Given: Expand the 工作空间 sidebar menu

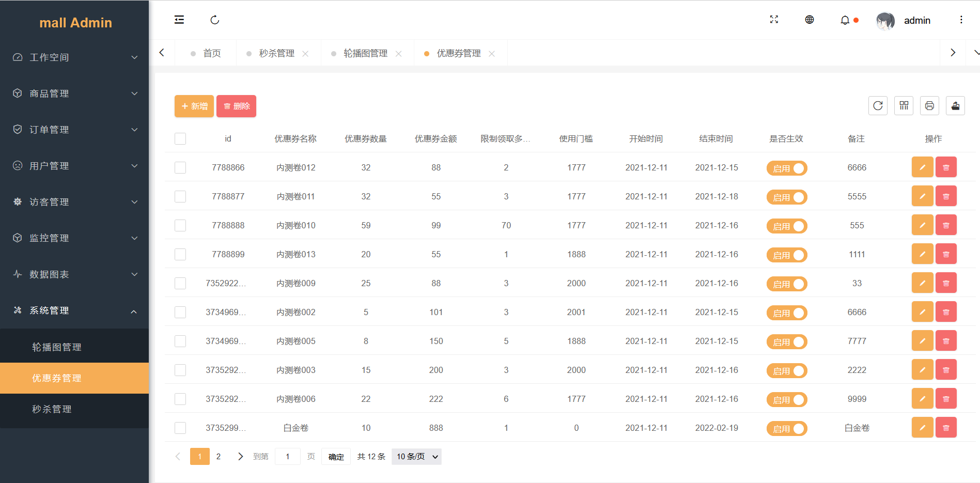Looking at the screenshot, I should click(74, 57).
